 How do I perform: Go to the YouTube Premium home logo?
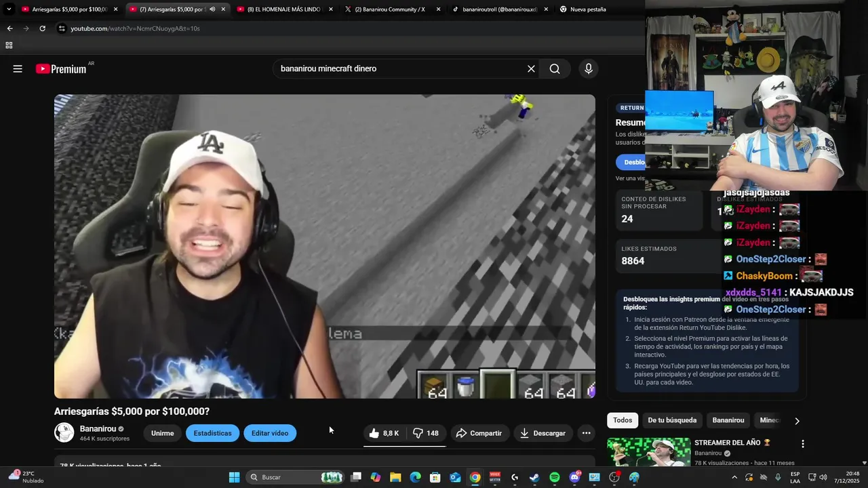[61, 68]
